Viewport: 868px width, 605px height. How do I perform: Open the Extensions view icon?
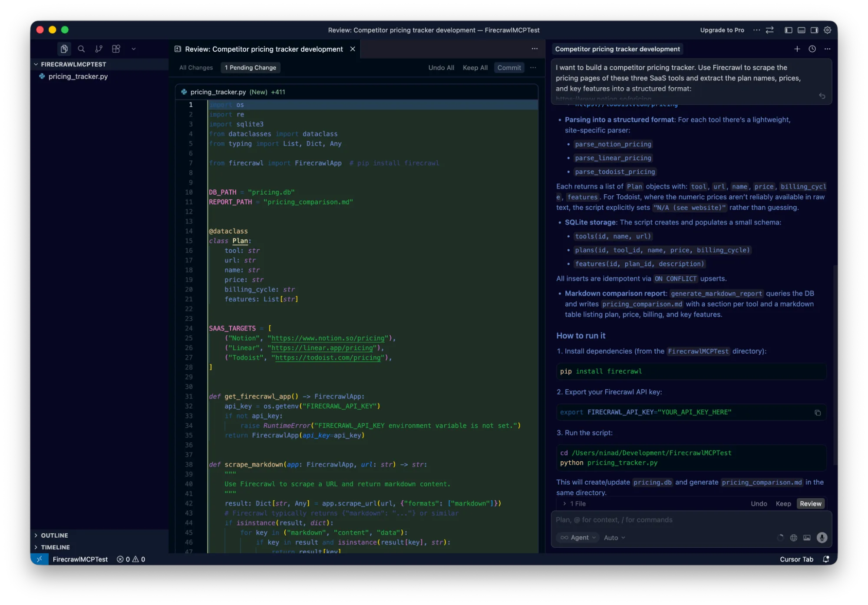tap(116, 49)
